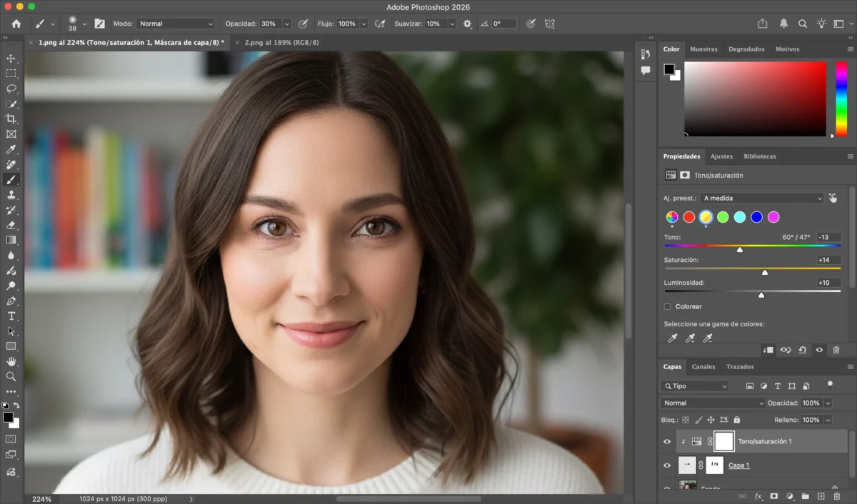
Task: Select the blues color range button
Action: (x=756, y=217)
